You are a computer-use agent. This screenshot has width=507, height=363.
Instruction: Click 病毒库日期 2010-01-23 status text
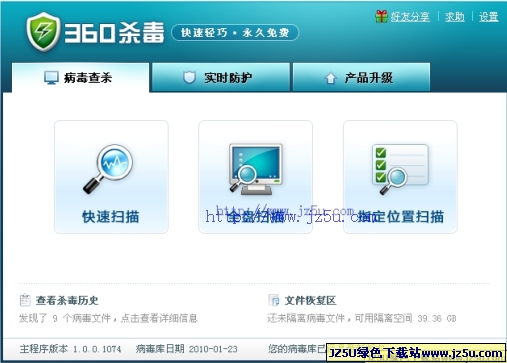pyautogui.click(x=187, y=349)
